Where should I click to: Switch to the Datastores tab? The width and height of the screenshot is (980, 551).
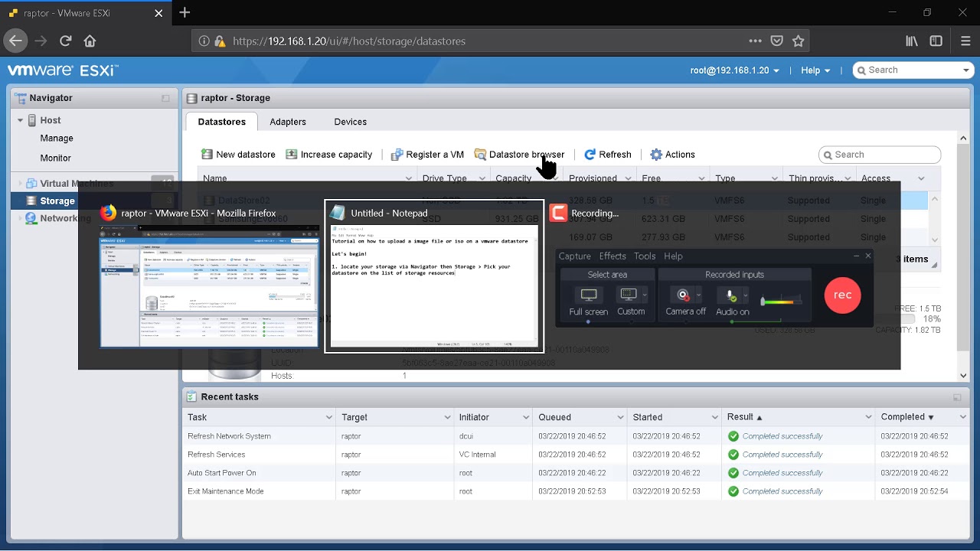tap(222, 122)
